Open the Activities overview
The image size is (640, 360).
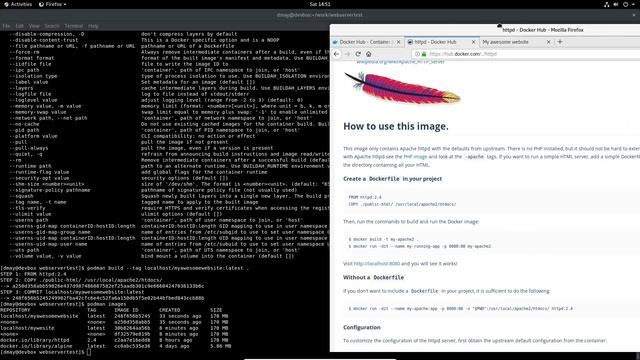coord(18,4)
